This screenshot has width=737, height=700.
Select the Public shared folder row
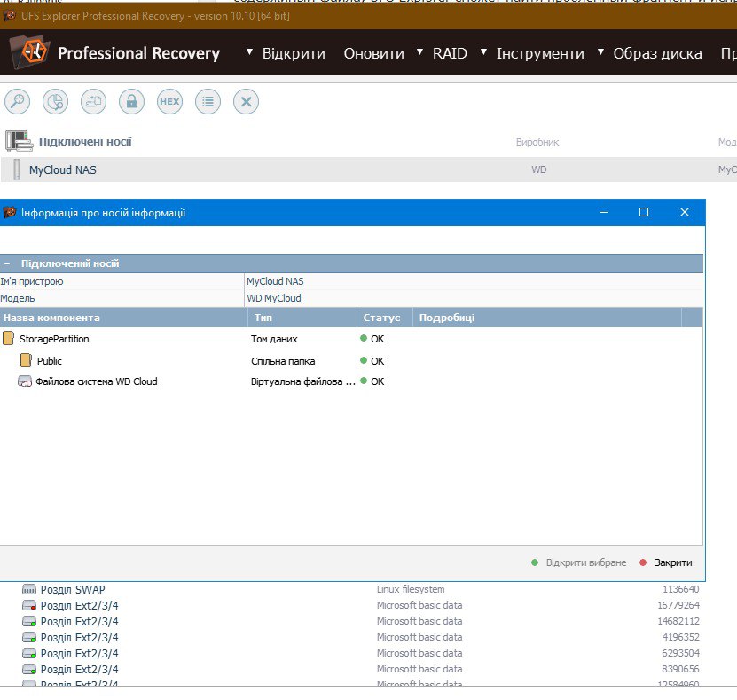[x=351, y=360]
